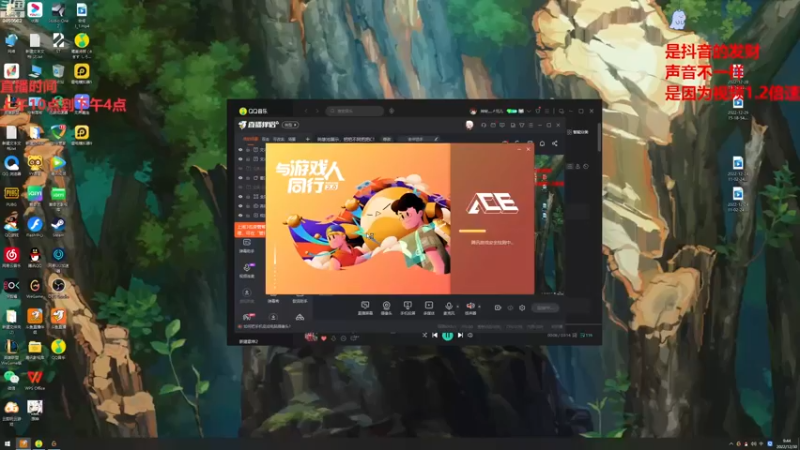Click the download icon beside the heart
Image resolution: width=800 pixels, height=450 pixels.
[333, 338]
